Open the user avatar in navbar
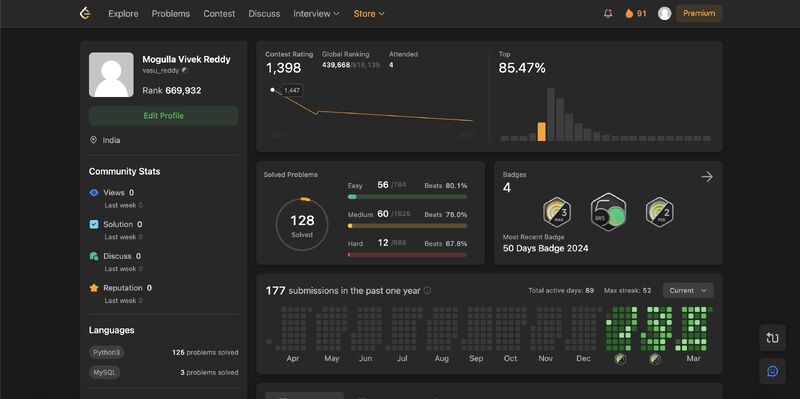The height and width of the screenshot is (399, 800). (664, 14)
